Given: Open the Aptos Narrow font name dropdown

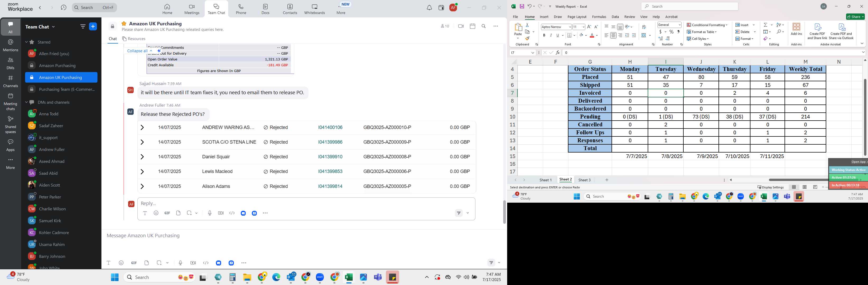Looking at the screenshot, I should [570, 27].
